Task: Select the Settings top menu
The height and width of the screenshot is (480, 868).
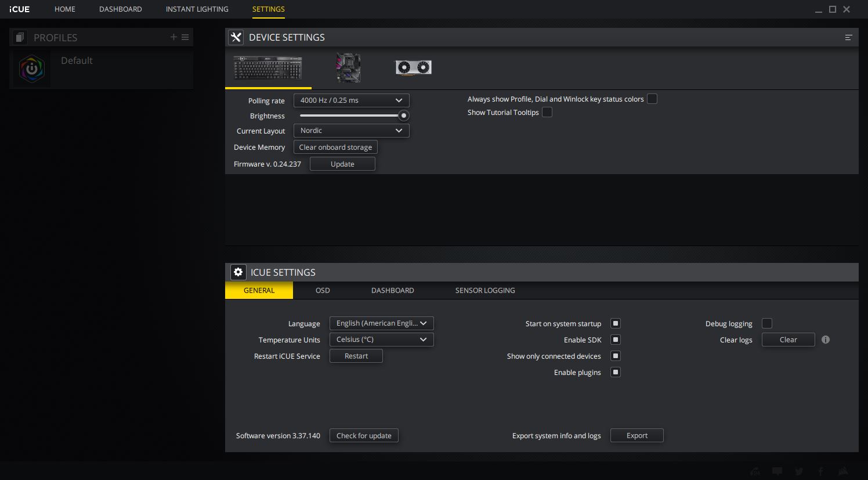Action: point(269,9)
